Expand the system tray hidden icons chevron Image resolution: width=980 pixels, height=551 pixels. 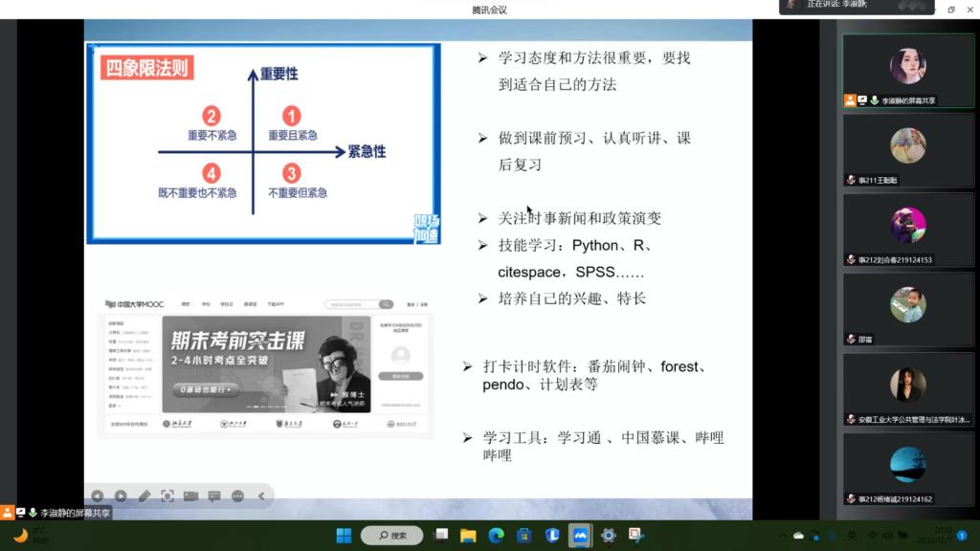[x=782, y=536]
